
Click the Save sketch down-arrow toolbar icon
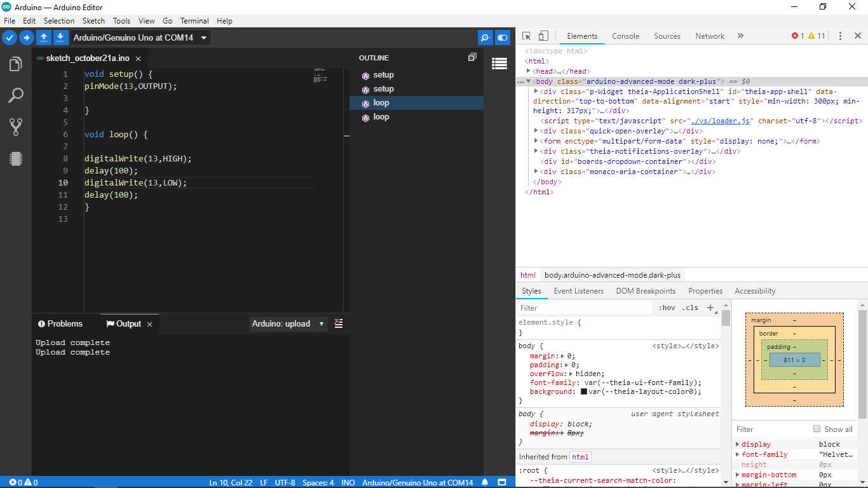[60, 37]
